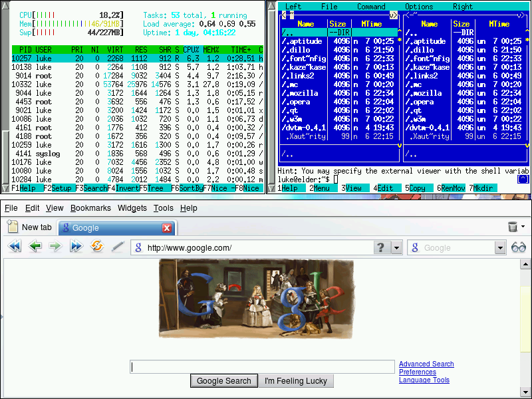532x399 pixels.
Task: Click the question-mark security button in address bar
Action: pos(380,247)
